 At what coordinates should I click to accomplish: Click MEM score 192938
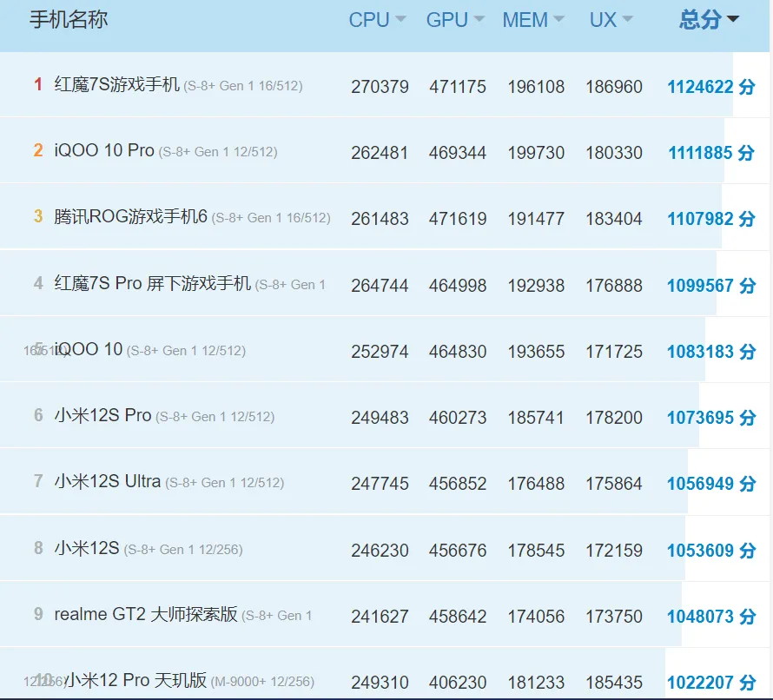coord(536,286)
